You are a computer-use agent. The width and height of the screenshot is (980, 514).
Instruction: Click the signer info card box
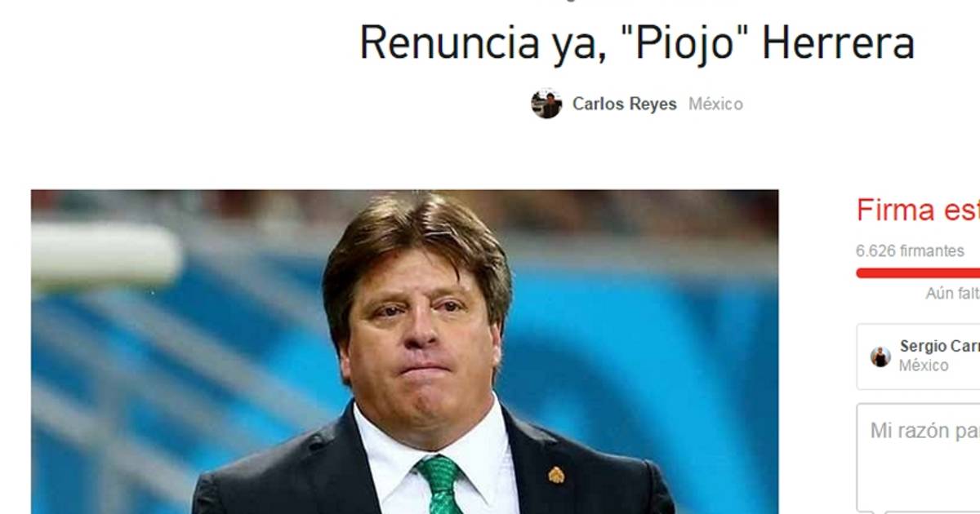click(x=918, y=357)
